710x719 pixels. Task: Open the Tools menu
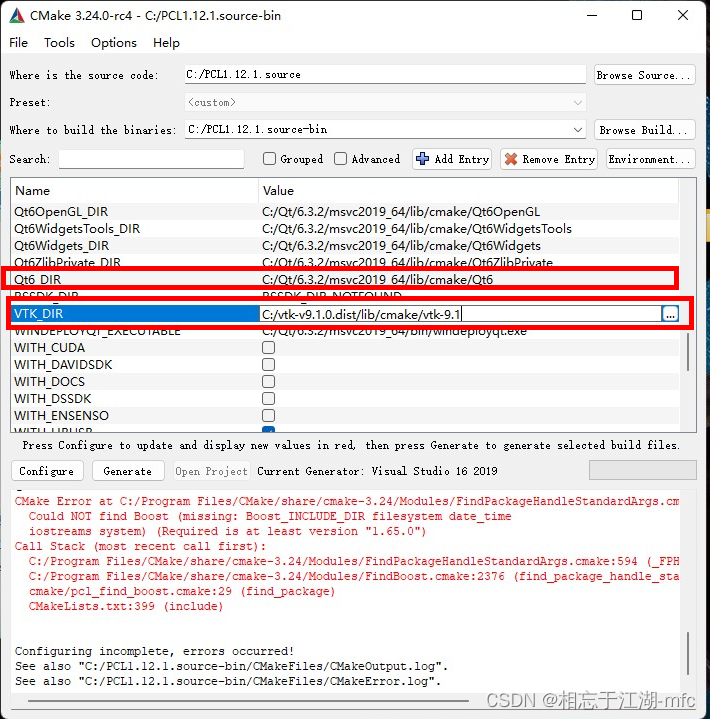[x=59, y=43]
